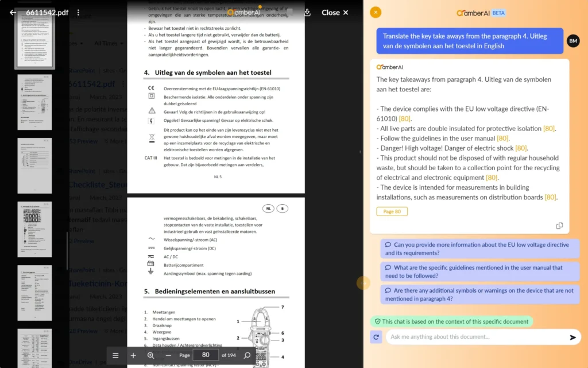Image resolution: width=588 pixels, height=368 pixels.
Task: Open the three-dot menu next to the filename
Action: click(x=79, y=13)
